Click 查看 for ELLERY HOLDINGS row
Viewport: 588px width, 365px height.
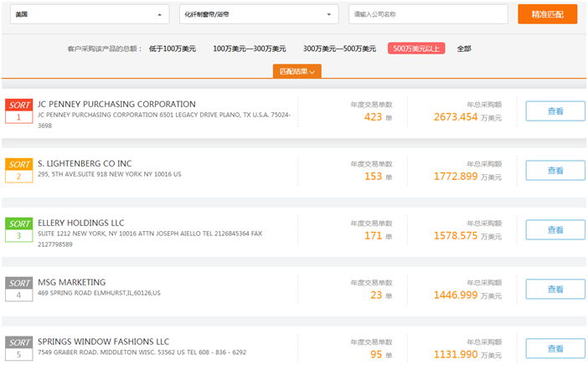point(555,229)
